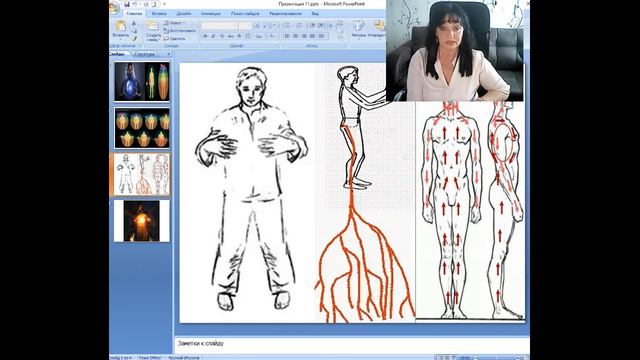Open the round Office button menu

114,7
